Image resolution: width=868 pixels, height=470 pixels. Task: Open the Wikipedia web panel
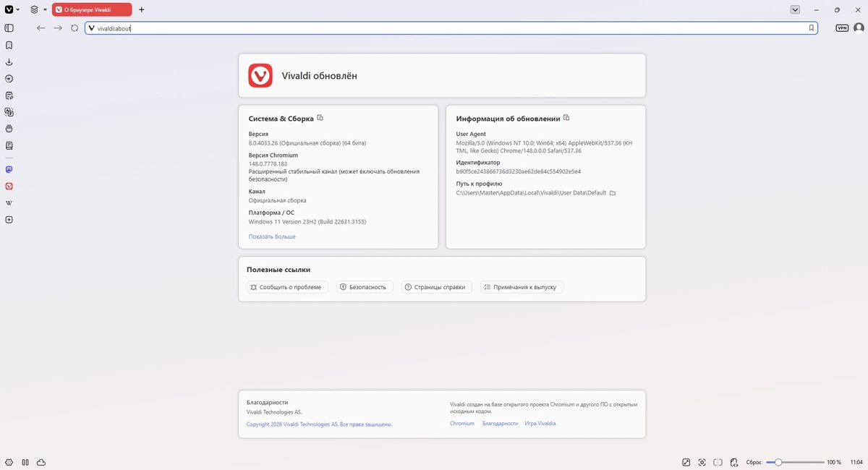[9, 203]
